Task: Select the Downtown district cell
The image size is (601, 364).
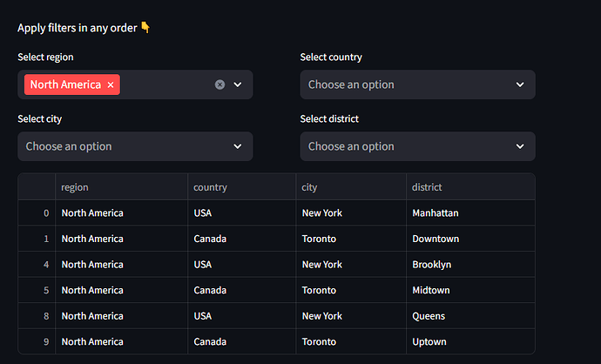Action: 436,239
